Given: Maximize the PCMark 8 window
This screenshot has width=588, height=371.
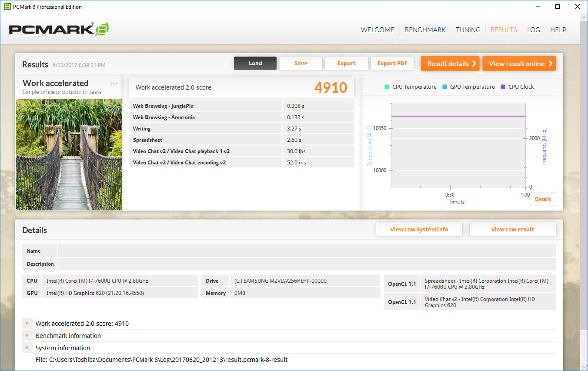Looking at the screenshot, I should pyautogui.click(x=558, y=7).
